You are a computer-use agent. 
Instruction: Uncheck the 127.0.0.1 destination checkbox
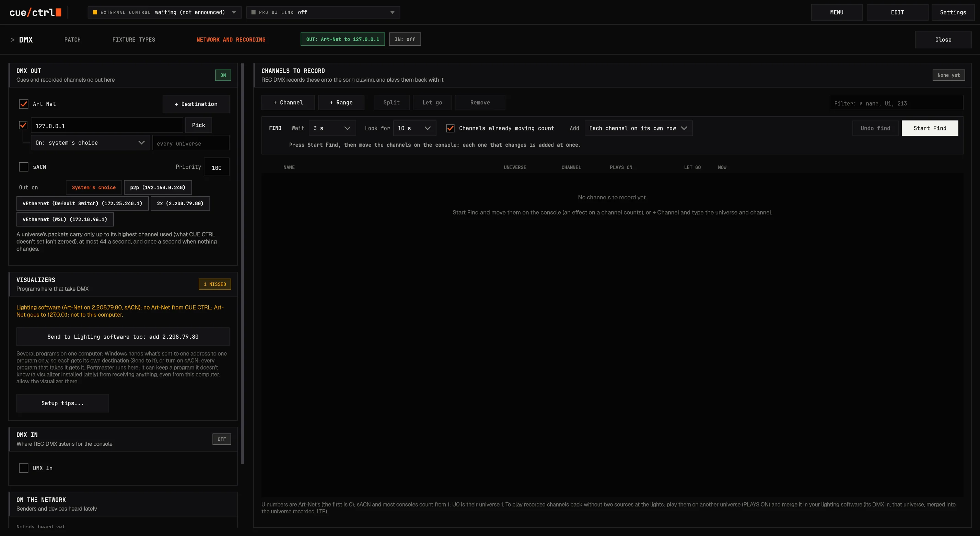coord(23,125)
